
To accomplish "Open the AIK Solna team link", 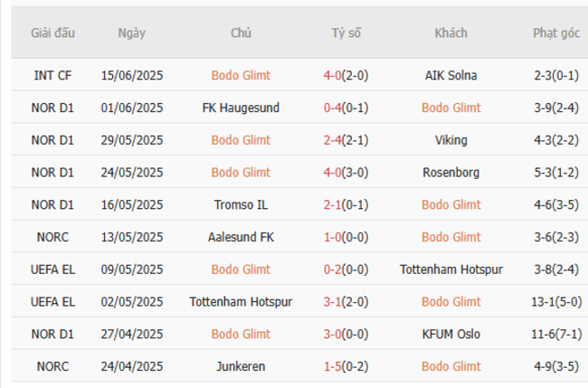I will pyautogui.click(x=450, y=76).
